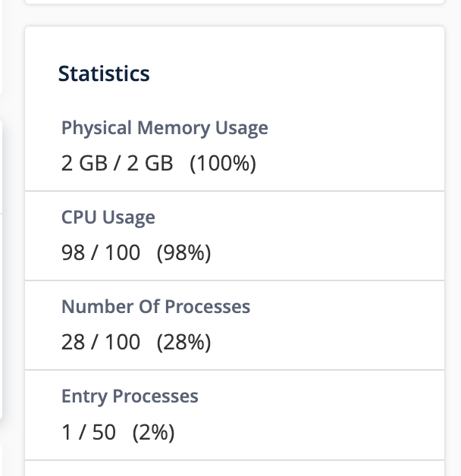Click the partial row beneath Entry Processes
Image resolution: width=461 pixels, height=476 pixels.
point(234,468)
